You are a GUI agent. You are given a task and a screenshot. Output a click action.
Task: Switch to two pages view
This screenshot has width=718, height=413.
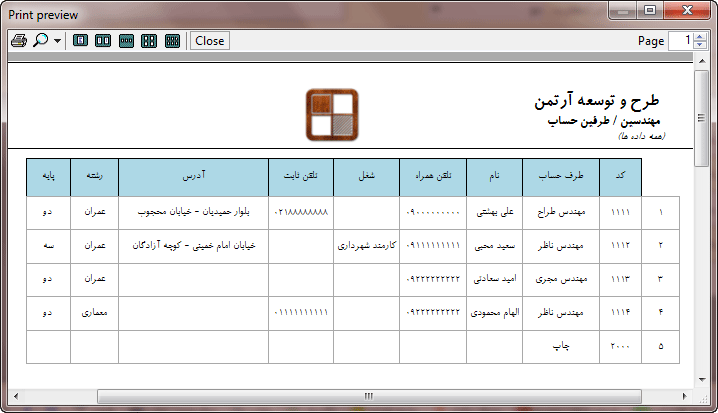(x=102, y=41)
